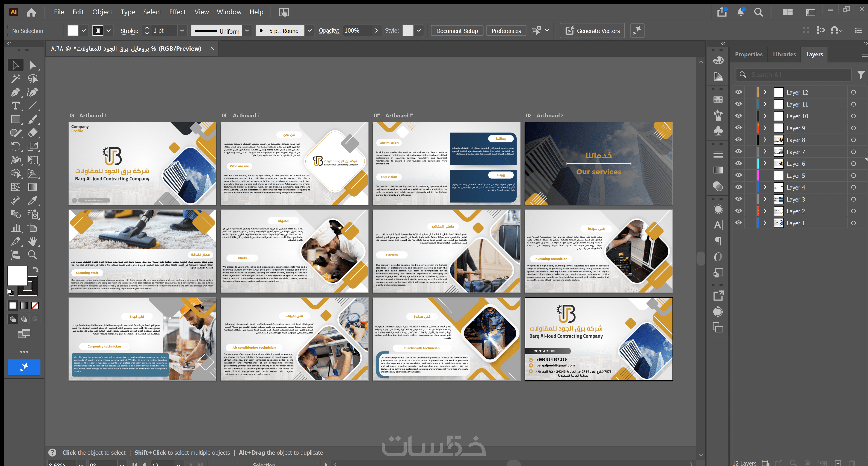Hide Layer 5

point(738,175)
